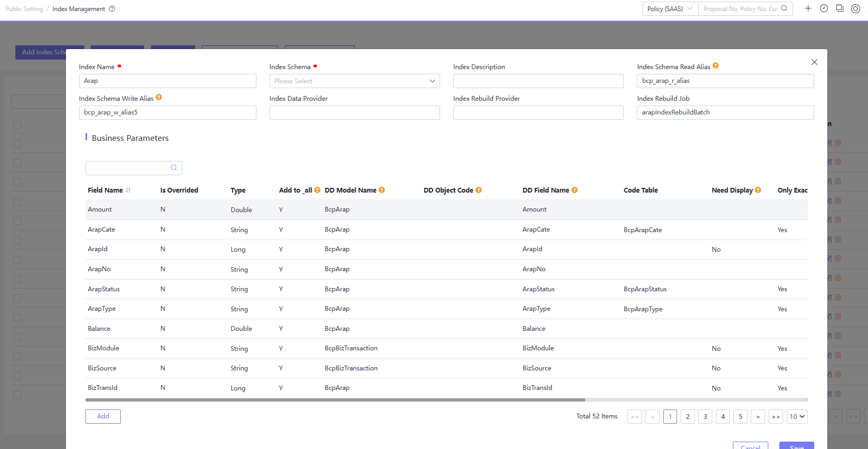Click help icon next to Need Display
This screenshot has height=449, width=868.
pyautogui.click(x=758, y=190)
